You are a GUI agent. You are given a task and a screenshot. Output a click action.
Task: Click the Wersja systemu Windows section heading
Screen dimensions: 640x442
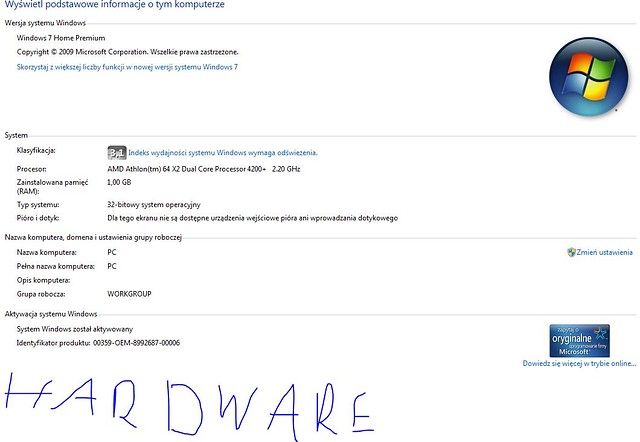pos(45,23)
